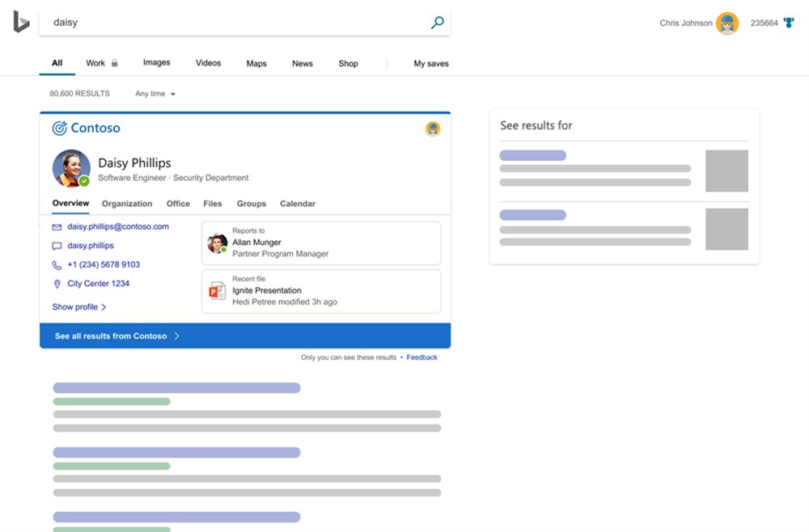Click the daisy.phillips chat link
Screen dimensions: 809x532
tap(91, 245)
